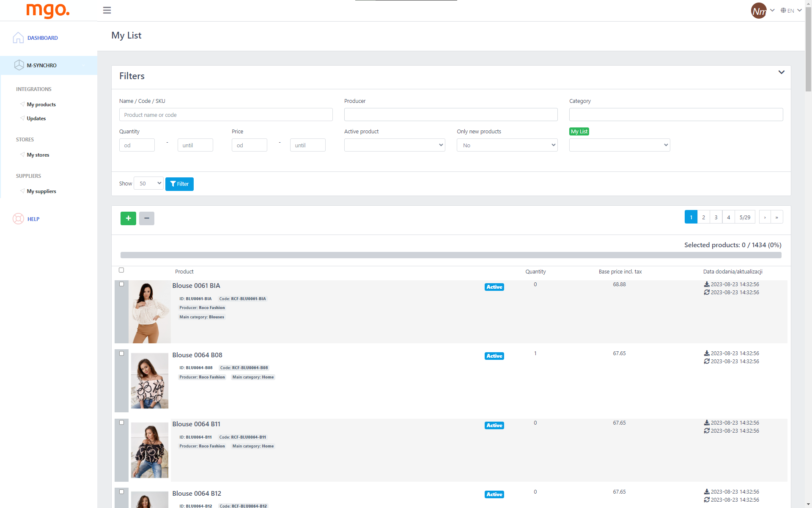Click download-date icon for Blouse 0064 B08
This screenshot has height=508, width=812.
(x=707, y=353)
